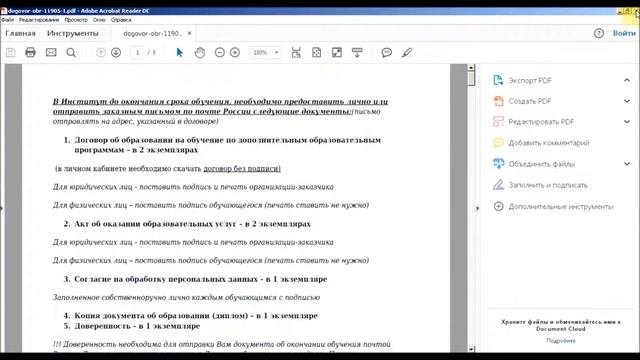Screen dimensions: 640x360
Task: Open the Редактирование menu
Action: click(39, 20)
